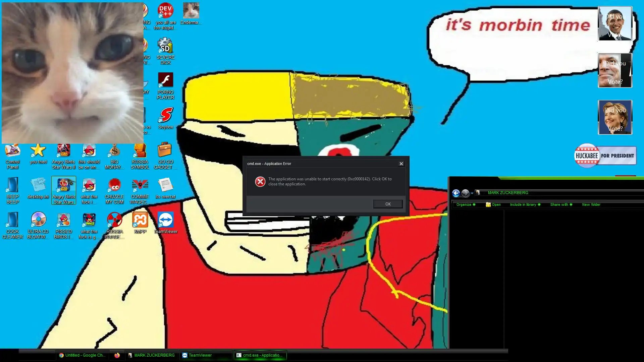
Task: Select the CHUZZLE MY CUM icon
Action: pyautogui.click(x=114, y=186)
